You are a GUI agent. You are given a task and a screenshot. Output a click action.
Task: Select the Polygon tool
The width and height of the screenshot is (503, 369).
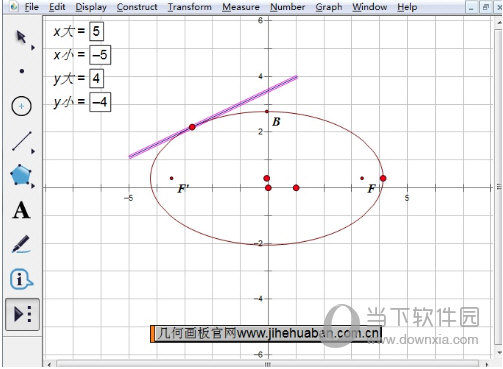[x=21, y=174]
